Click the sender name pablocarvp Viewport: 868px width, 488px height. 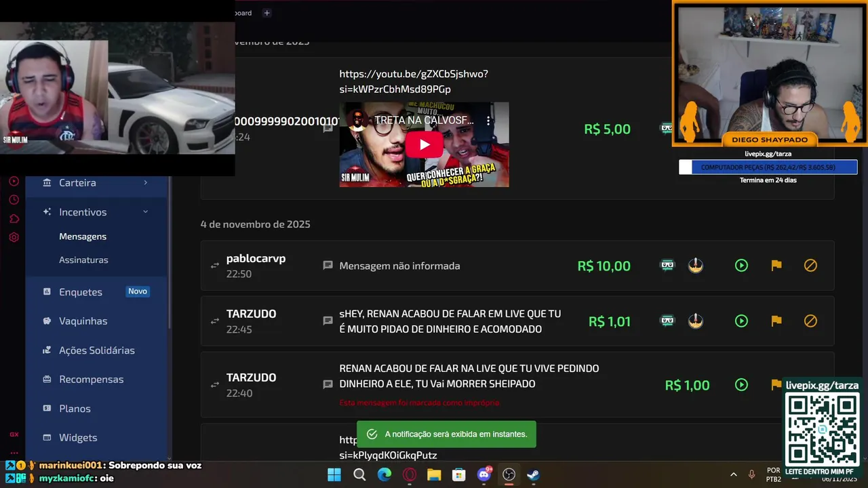point(256,259)
